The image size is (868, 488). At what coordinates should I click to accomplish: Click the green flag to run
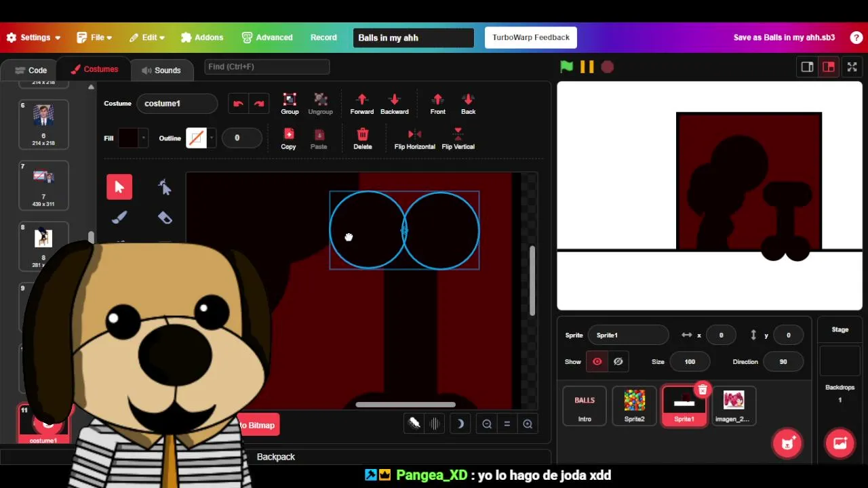tap(566, 66)
